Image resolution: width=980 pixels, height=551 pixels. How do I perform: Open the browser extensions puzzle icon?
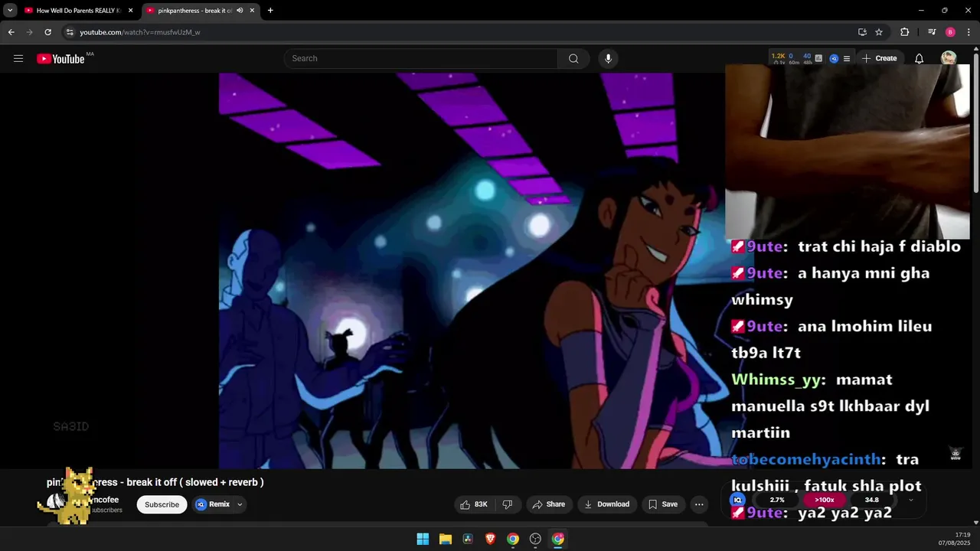coord(905,32)
